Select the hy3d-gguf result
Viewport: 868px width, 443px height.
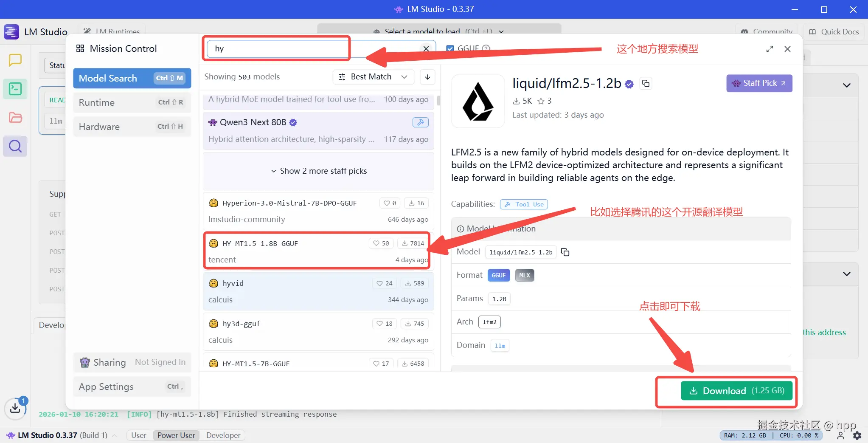pyautogui.click(x=318, y=331)
